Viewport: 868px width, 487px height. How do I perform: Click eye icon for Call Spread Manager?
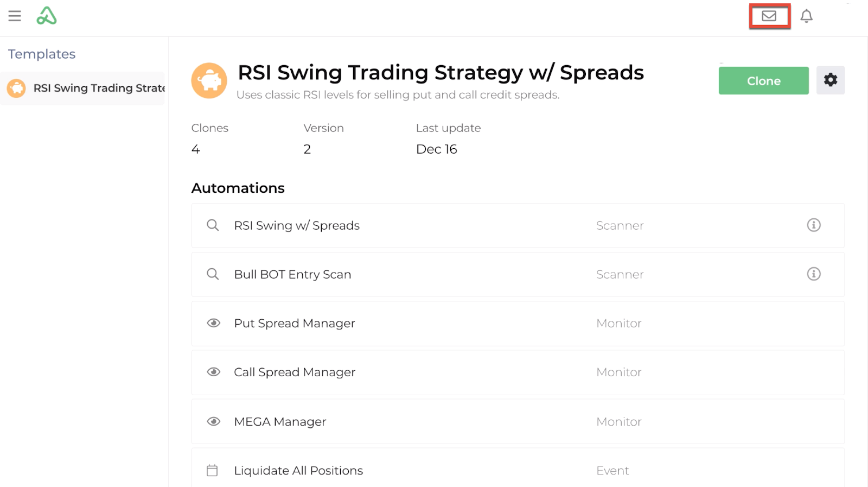213,372
